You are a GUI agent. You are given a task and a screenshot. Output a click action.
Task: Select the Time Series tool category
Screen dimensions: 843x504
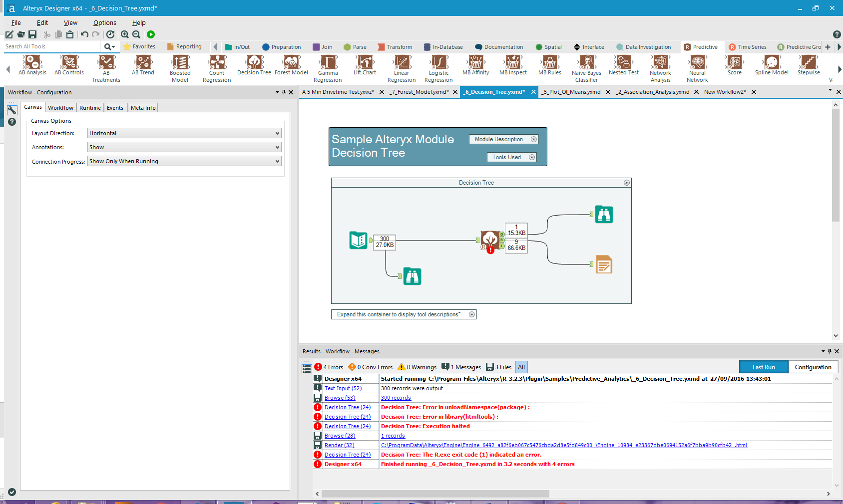[x=747, y=47]
